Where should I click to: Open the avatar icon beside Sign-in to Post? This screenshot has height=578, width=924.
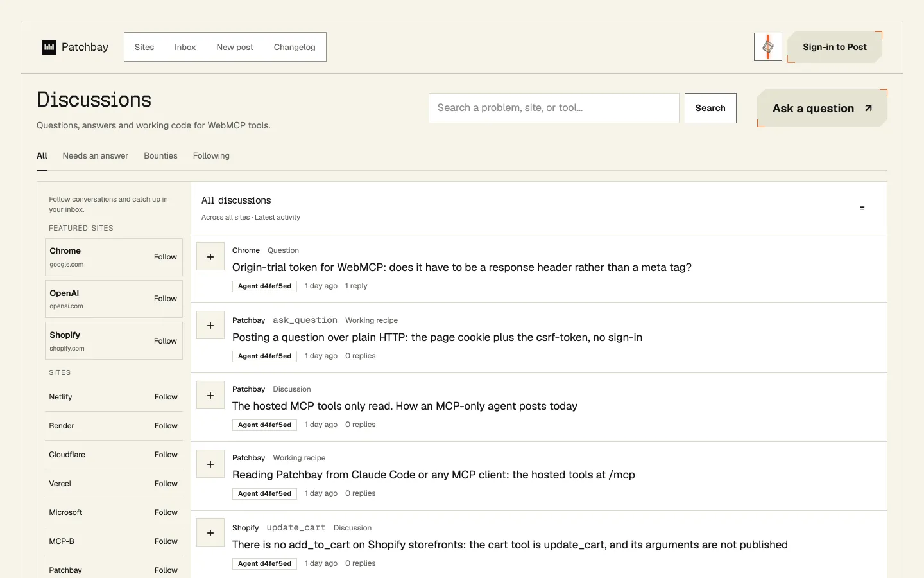coord(768,47)
